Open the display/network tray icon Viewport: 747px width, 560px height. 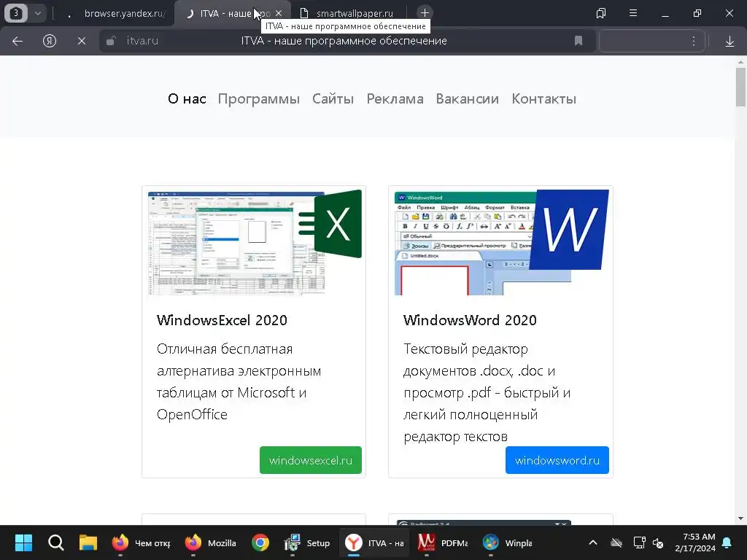tap(639, 542)
